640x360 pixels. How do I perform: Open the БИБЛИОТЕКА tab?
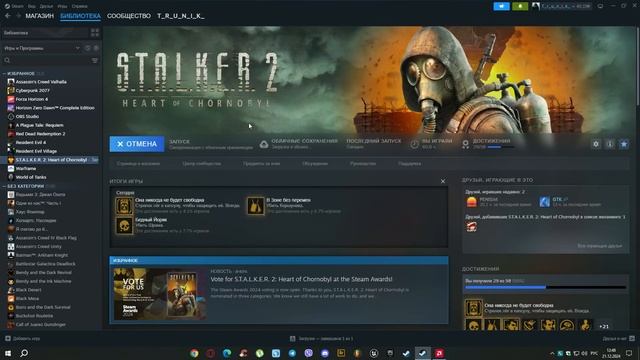click(x=80, y=16)
